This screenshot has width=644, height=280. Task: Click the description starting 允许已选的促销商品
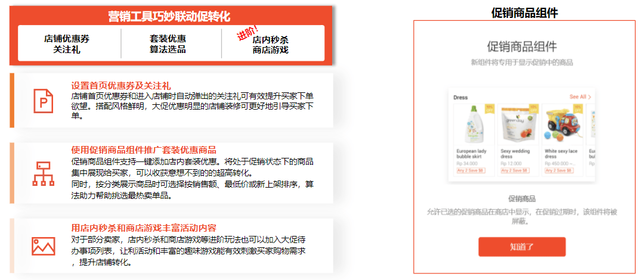[522, 216]
